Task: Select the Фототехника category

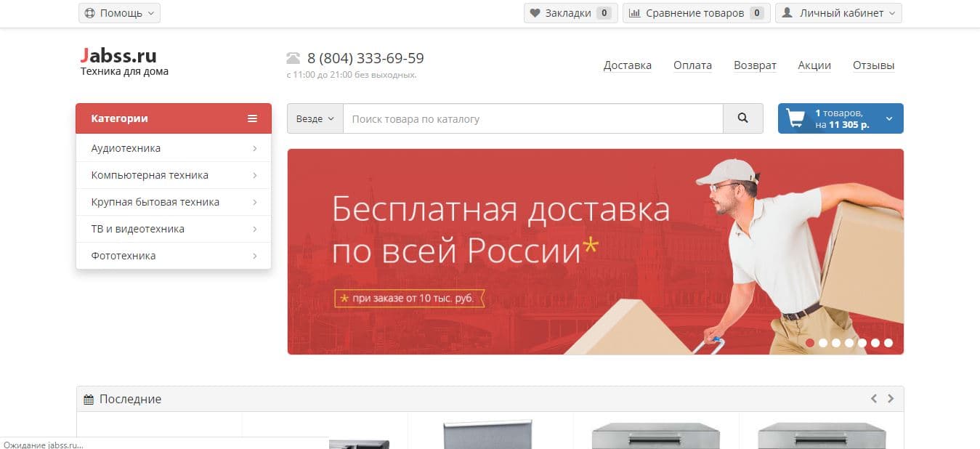Action: [122, 255]
